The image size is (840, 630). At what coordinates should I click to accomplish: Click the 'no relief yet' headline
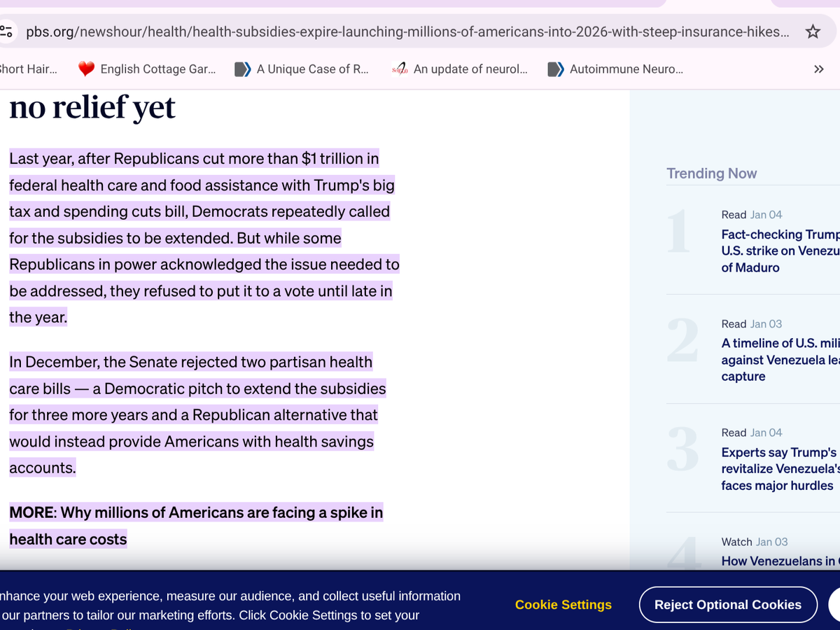(x=92, y=108)
